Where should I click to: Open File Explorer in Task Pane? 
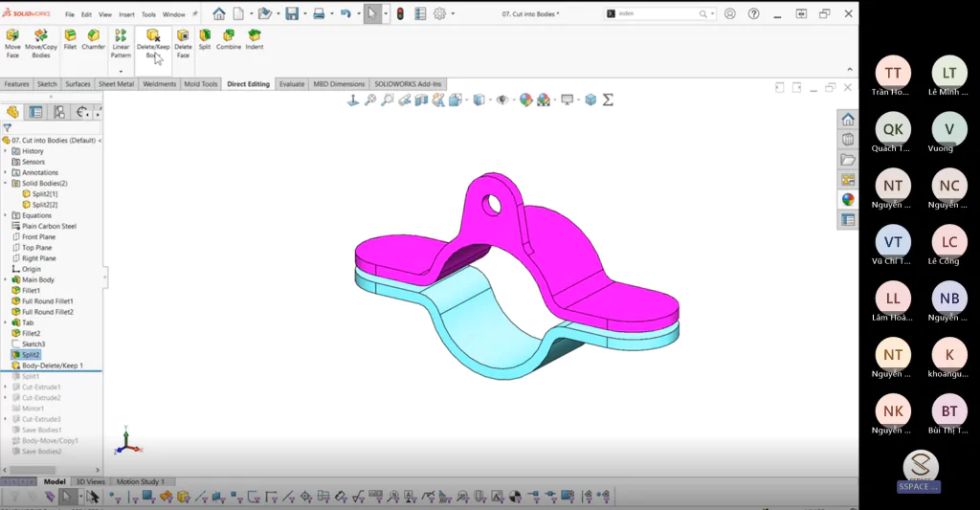point(848,160)
